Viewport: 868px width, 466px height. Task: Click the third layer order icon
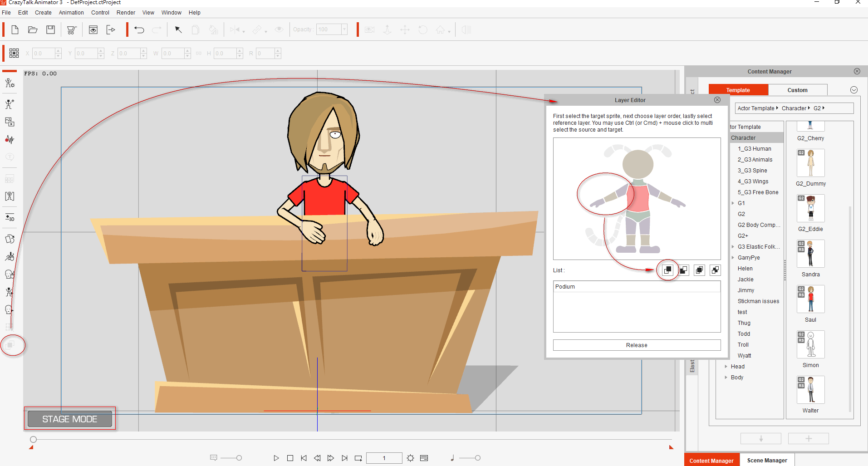pyautogui.click(x=699, y=270)
